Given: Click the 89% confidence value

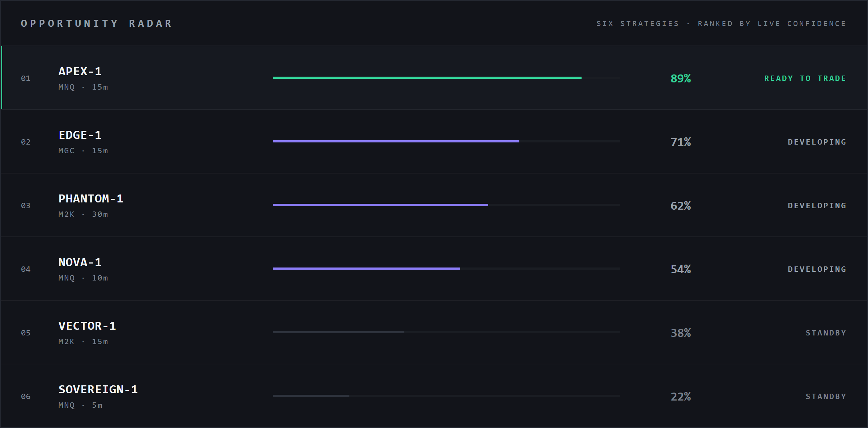Looking at the screenshot, I should [681, 78].
